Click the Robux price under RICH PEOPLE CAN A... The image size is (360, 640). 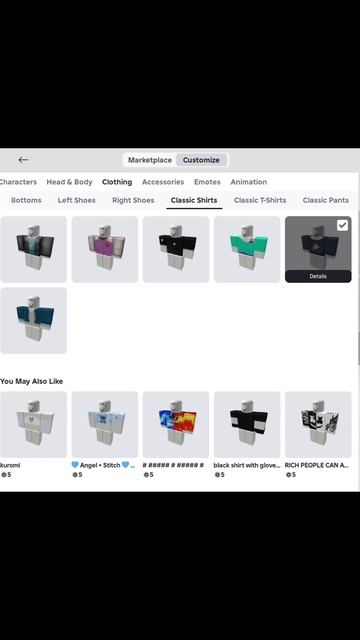[291, 475]
